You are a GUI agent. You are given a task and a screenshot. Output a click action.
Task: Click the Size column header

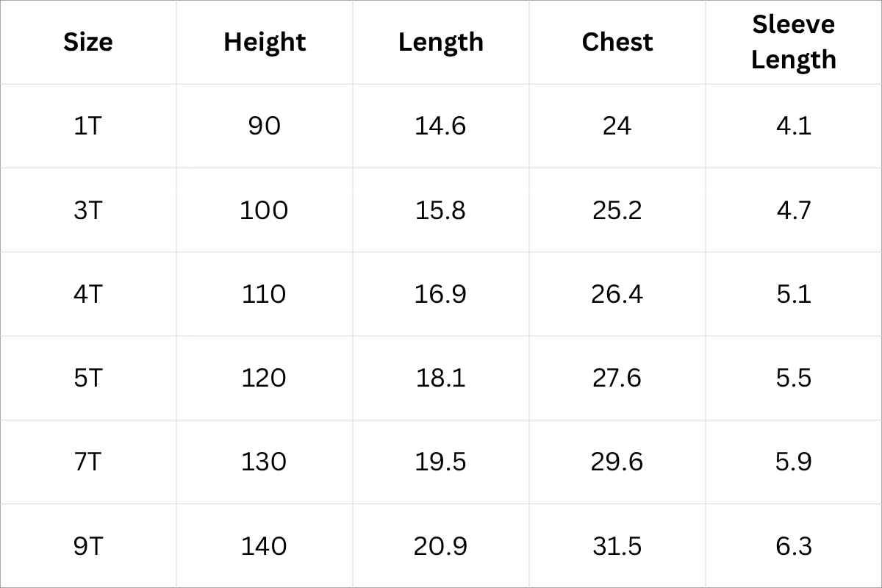(88, 42)
